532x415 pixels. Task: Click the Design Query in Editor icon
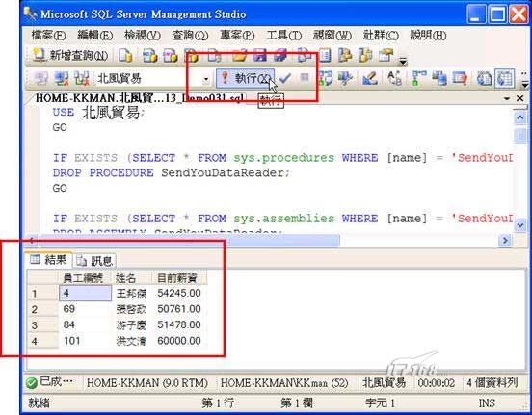point(370,78)
